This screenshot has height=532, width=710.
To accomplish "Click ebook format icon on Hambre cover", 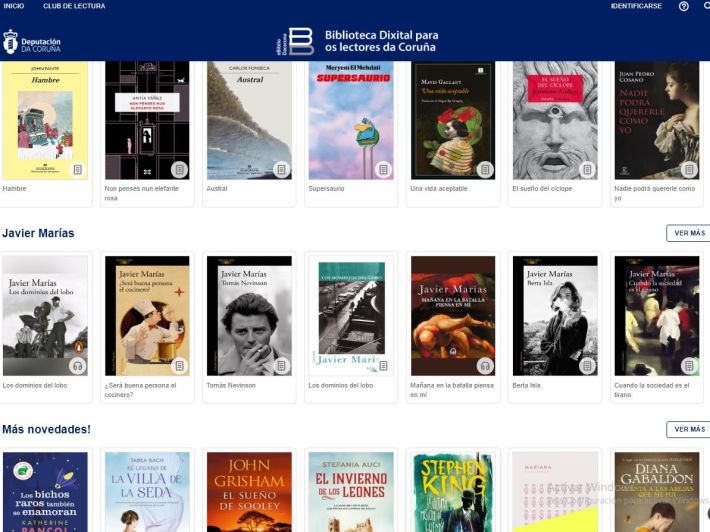I will click(78, 170).
